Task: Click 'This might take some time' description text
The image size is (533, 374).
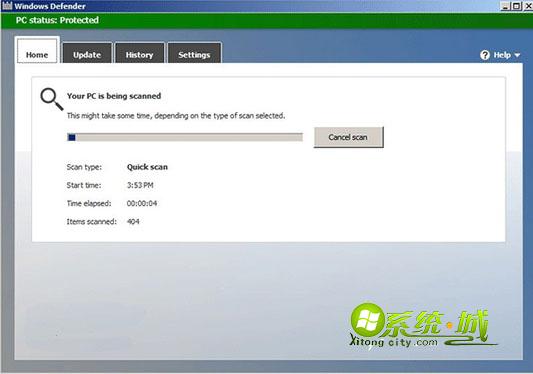Action: (176, 116)
